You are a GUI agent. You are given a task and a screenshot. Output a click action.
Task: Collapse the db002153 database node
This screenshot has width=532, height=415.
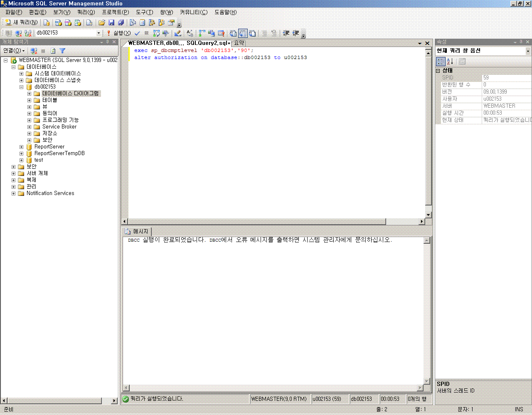tap(21, 87)
